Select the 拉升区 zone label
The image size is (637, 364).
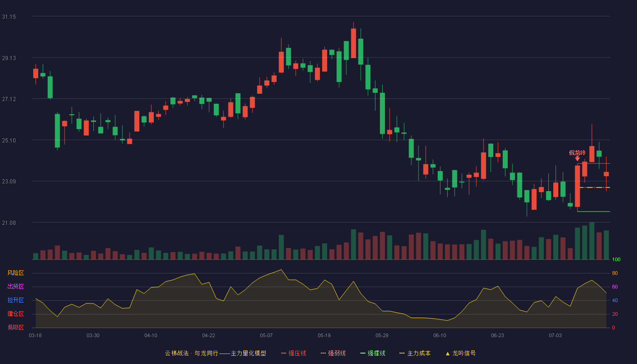click(15, 300)
